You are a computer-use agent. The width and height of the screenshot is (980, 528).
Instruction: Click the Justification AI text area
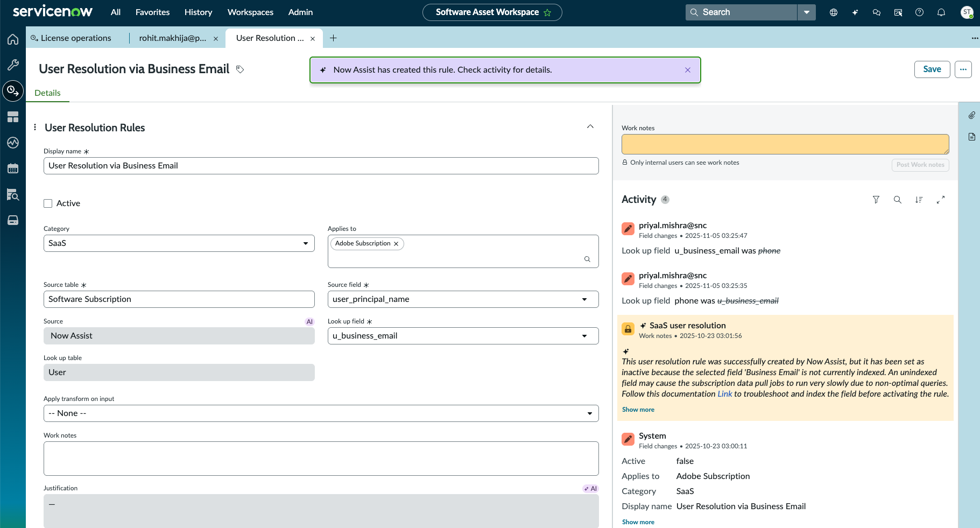[x=321, y=511]
